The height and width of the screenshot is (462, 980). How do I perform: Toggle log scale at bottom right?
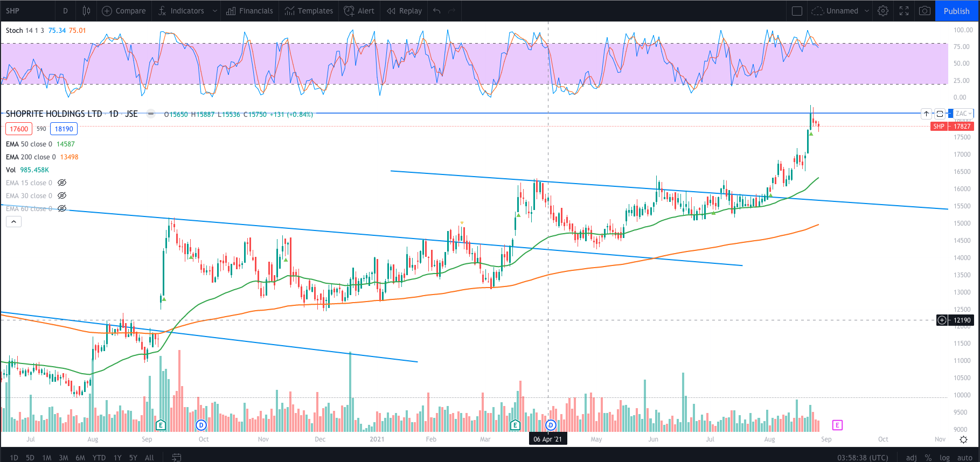click(x=944, y=457)
